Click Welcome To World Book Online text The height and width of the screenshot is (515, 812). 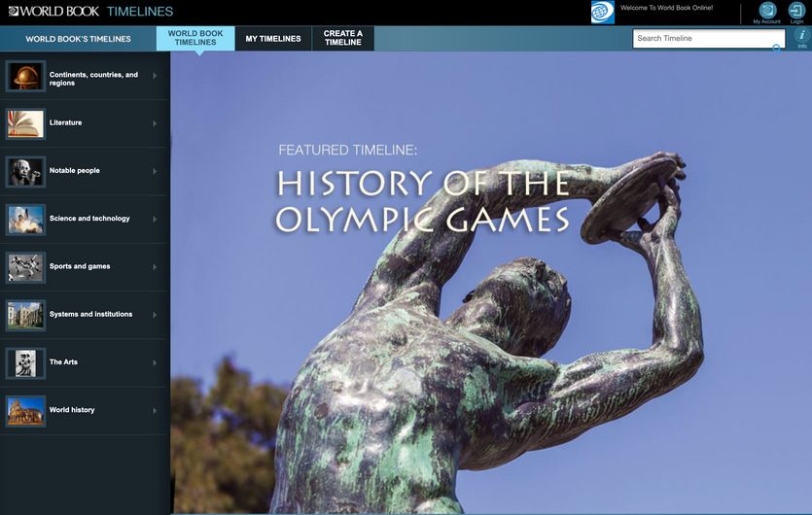tap(666, 8)
